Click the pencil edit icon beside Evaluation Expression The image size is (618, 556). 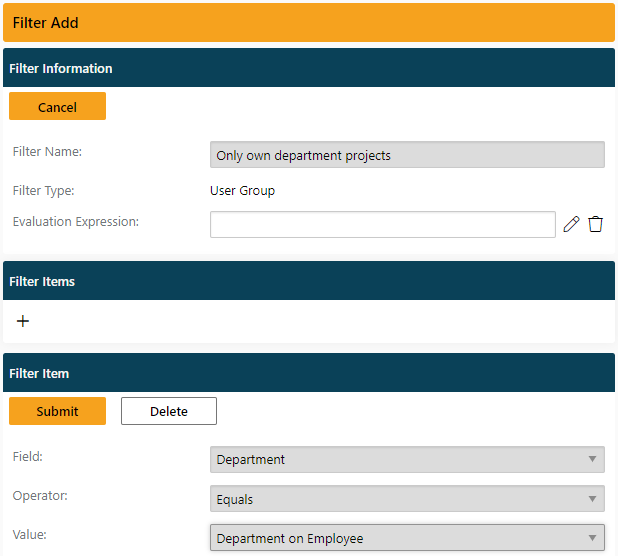point(571,224)
